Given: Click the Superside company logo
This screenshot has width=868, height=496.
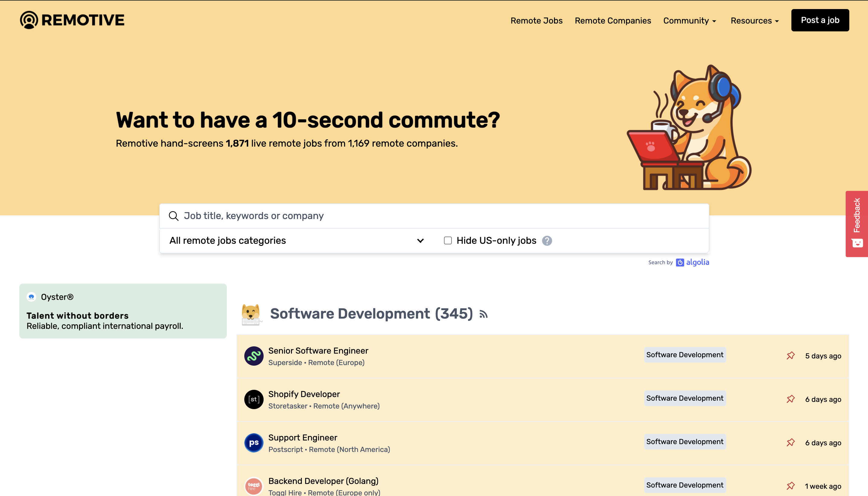Looking at the screenshot, I should pos(254,356).
